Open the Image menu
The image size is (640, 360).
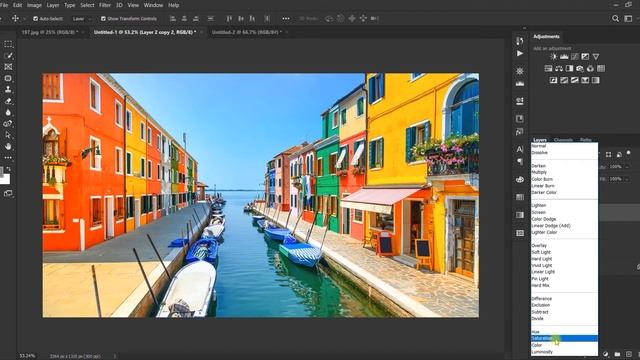(x=34, y=5)
